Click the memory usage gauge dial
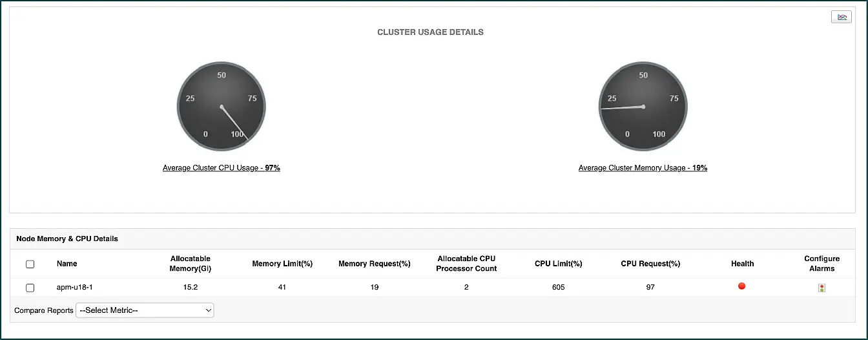868x340 pixels. [643, 107]
